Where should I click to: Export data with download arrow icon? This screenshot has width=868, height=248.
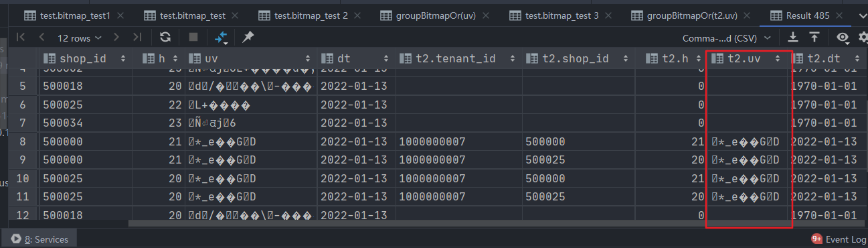click(793, 38)
